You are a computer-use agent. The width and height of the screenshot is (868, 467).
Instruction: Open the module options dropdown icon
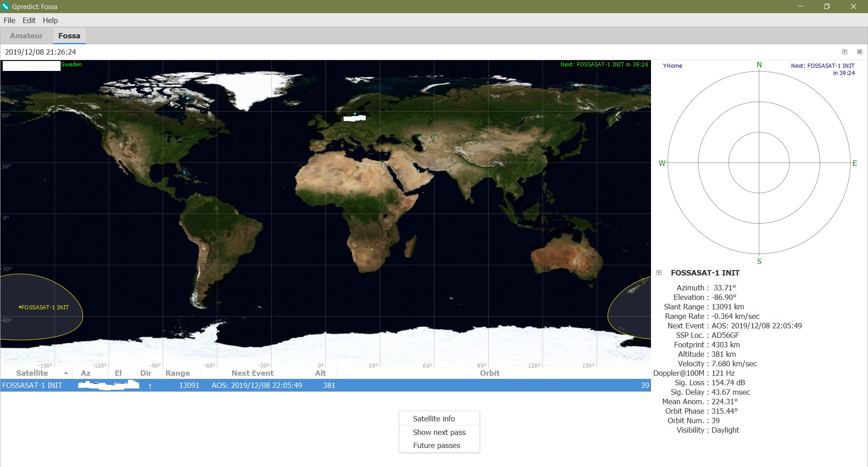[x=844, y=52]
